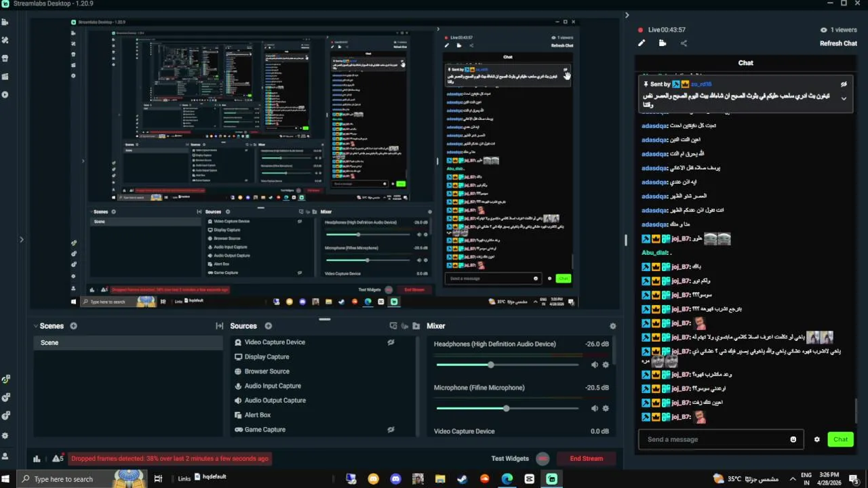Image resolution: width=868 pixels, height=488 pixels.
Task: Open the share stream icon
Action: tap(684, 43)
